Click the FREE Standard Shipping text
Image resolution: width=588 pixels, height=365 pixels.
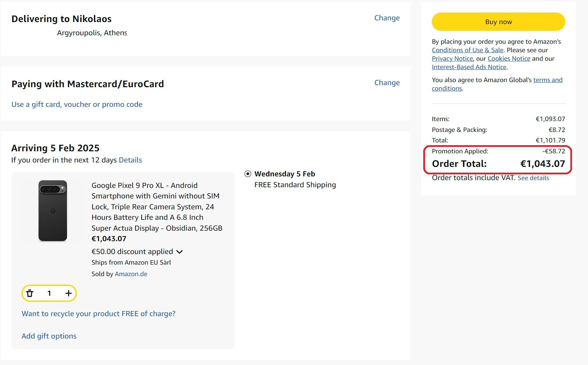(x=295, y=185)
